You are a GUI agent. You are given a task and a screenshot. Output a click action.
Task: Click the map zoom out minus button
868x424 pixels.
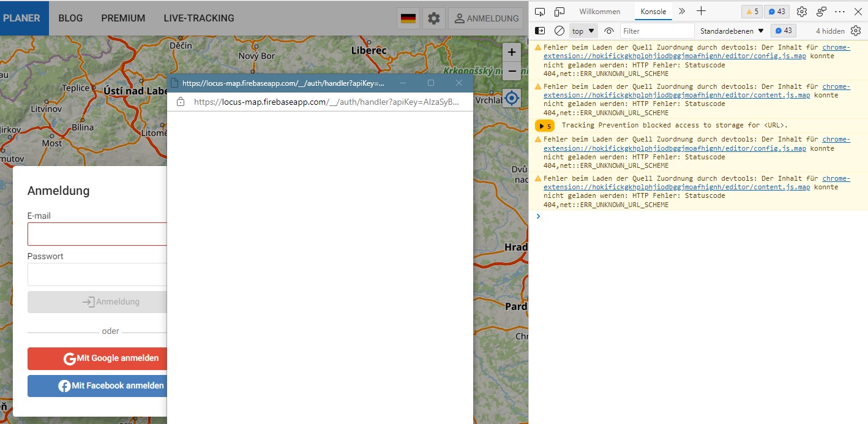pyautogui.click(x=512, y=70)
